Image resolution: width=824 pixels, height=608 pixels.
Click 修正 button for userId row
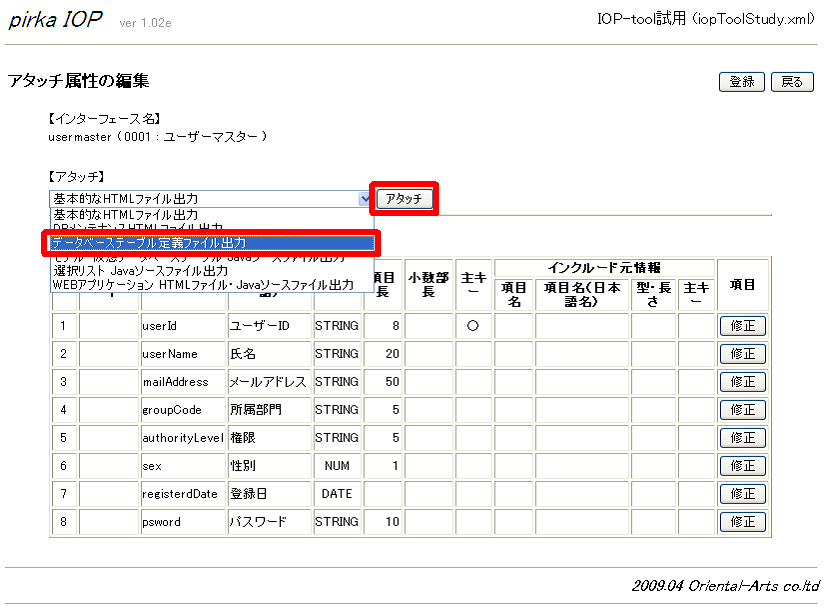pos(742,325)
